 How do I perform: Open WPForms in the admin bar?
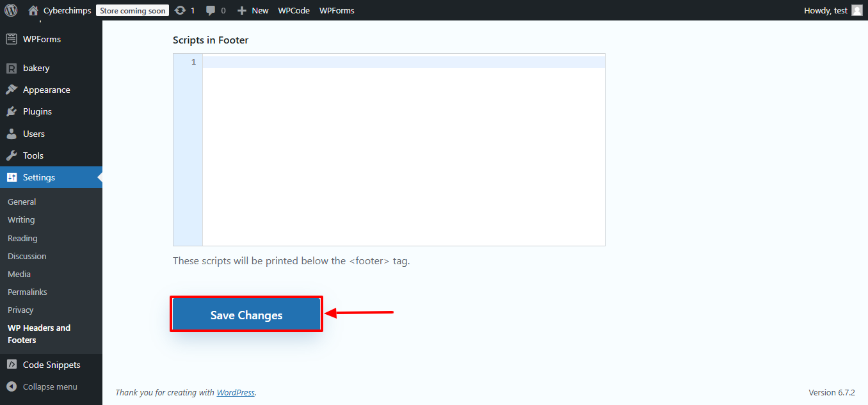click(337, 10)
